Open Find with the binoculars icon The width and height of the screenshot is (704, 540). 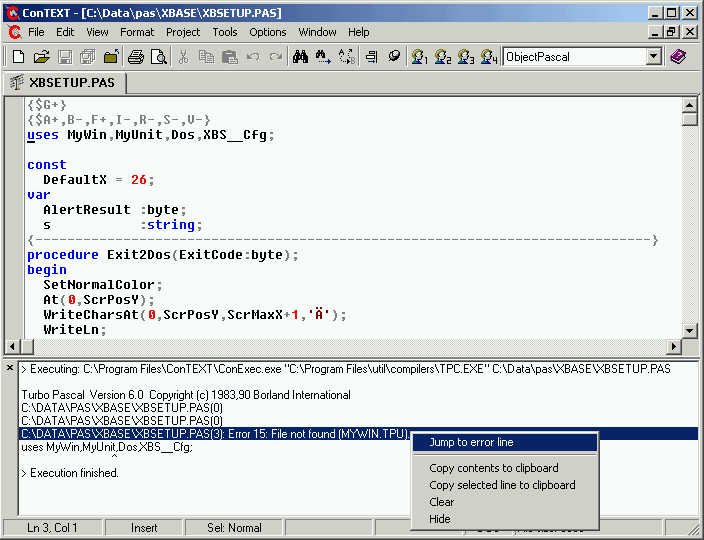[300, 57]
